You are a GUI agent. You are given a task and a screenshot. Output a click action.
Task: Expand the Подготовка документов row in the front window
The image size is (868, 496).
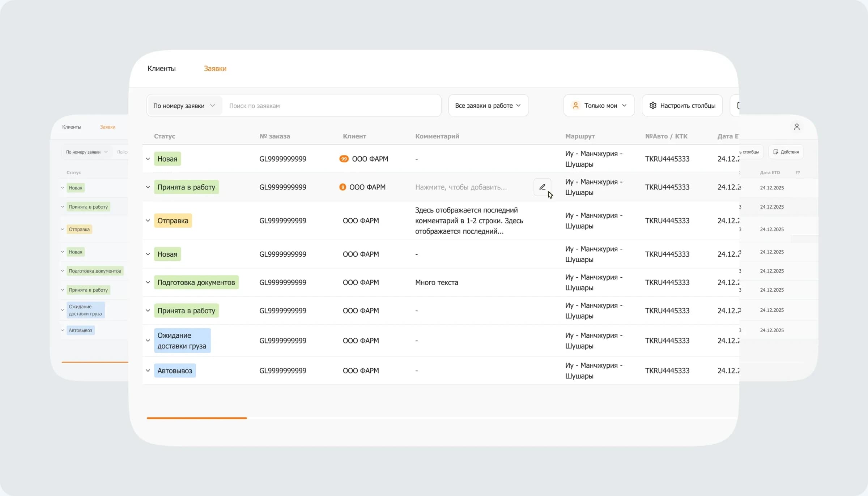tap(148, 282)
